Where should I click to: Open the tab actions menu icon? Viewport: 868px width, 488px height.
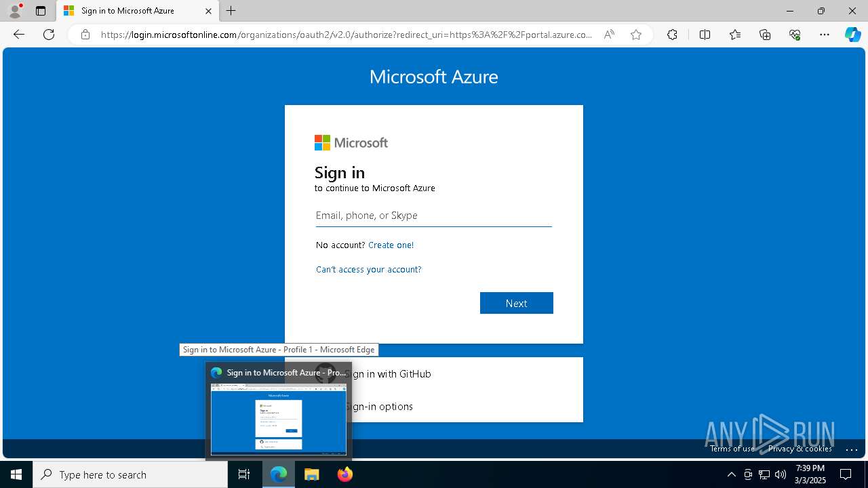pyautogui.click(x=41, y=11)
